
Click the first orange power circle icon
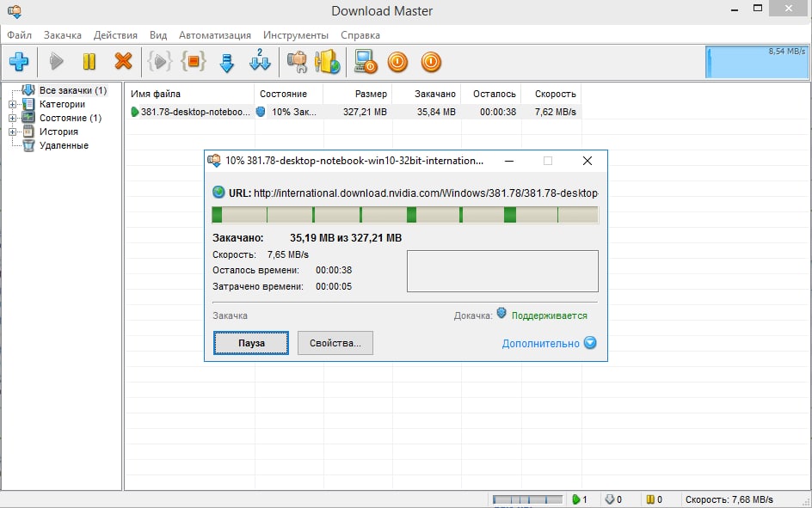pyautogui.click(x=397, y=62)
